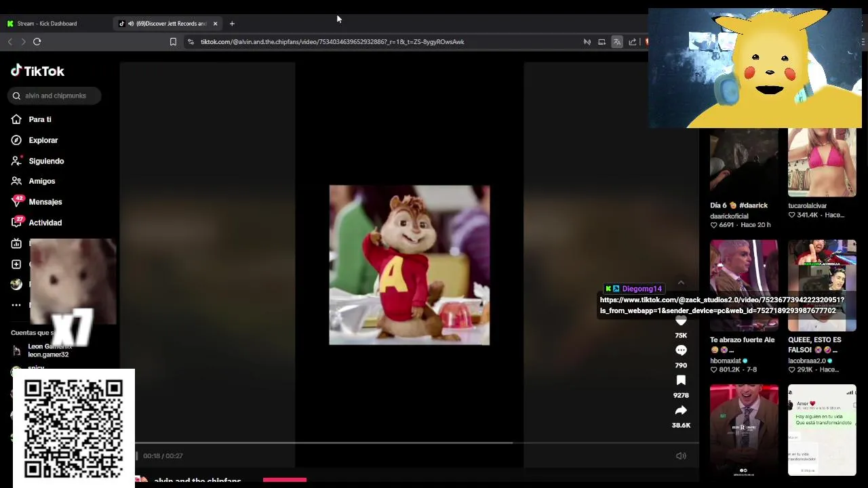
Task: Open the Explorar compass icon
Action: click(16, 140)
